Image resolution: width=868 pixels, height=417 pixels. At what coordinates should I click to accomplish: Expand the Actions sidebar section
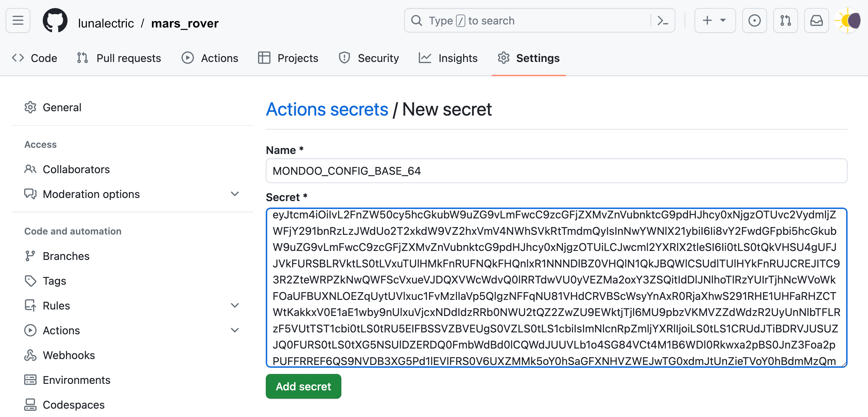click(x=235, y=330)
